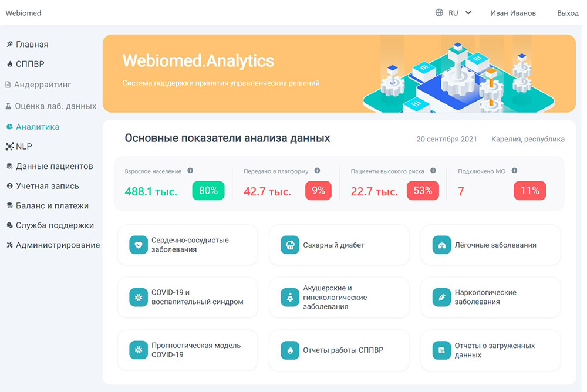This screenshot has width=587, height=392.
Task: Open the Наркологические заболевания card
Action: (491, 298)
